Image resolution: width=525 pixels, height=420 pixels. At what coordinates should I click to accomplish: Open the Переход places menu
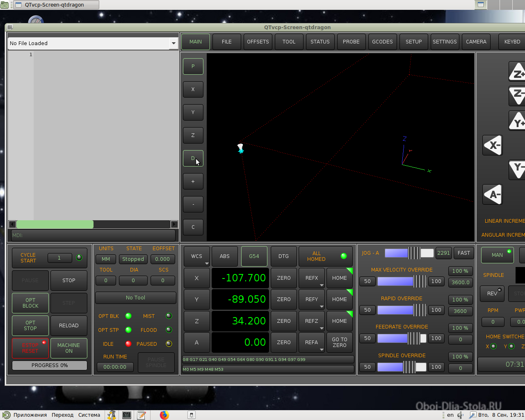[62, 415]
